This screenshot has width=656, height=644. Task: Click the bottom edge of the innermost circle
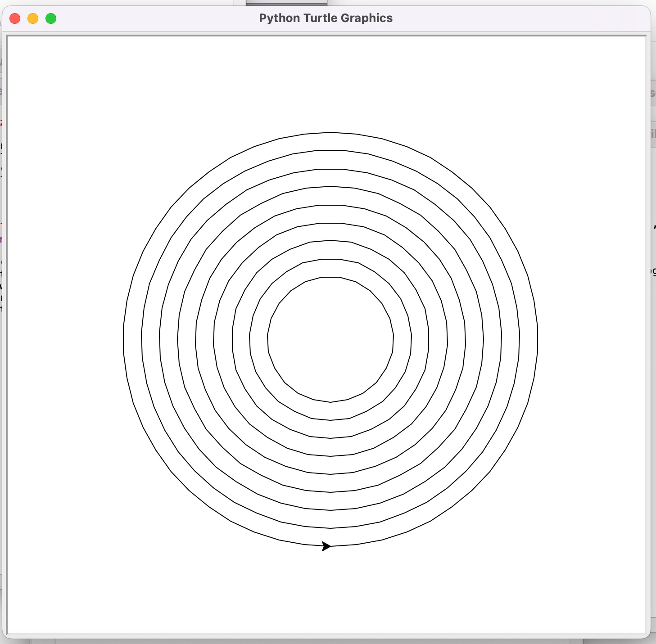pos(330,402)
